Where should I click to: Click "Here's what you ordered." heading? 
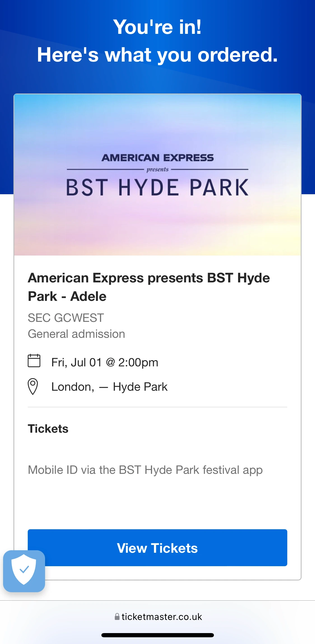tap(157, 55)
